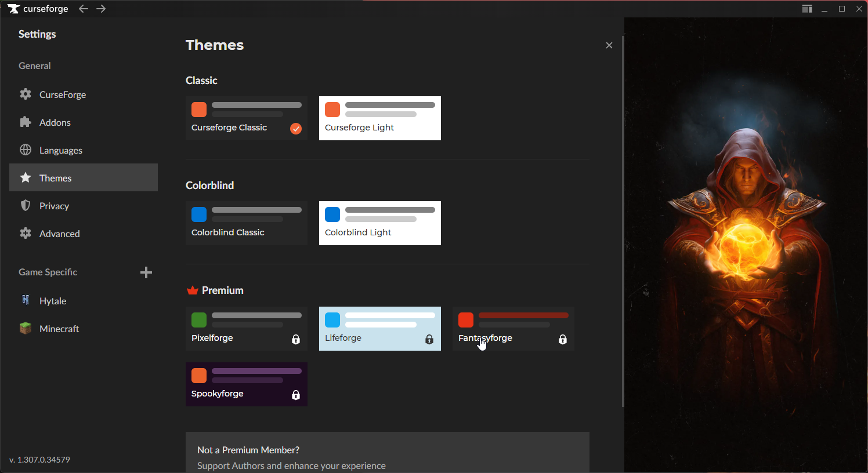This screenshot has width=868, height=473.
Task: Click the CurseForge anvil logo
Action: click(x=13, y=9)
